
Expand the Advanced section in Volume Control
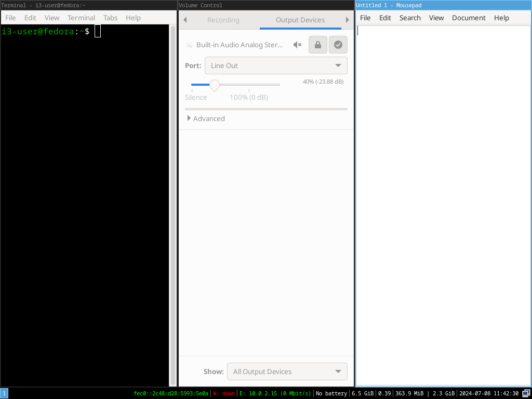[206, 118]
